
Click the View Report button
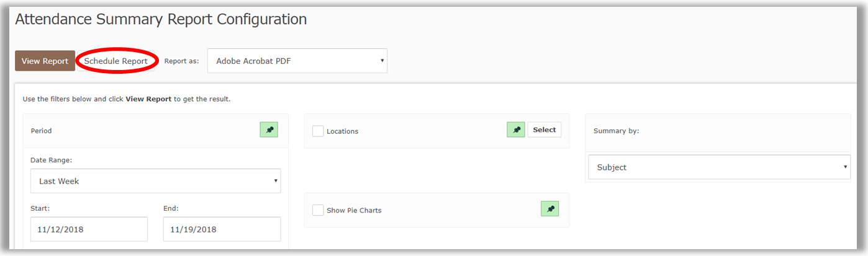tap(45, 61)
